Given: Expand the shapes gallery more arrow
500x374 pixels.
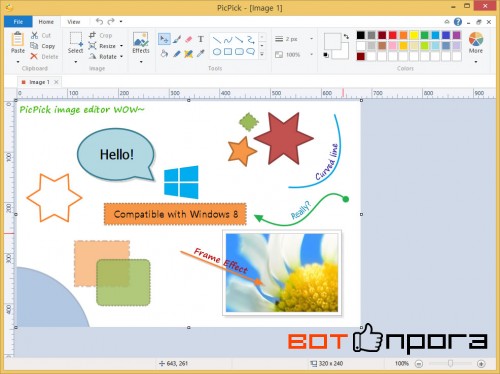Looking at the screenshot, I should tap(262, 54).
